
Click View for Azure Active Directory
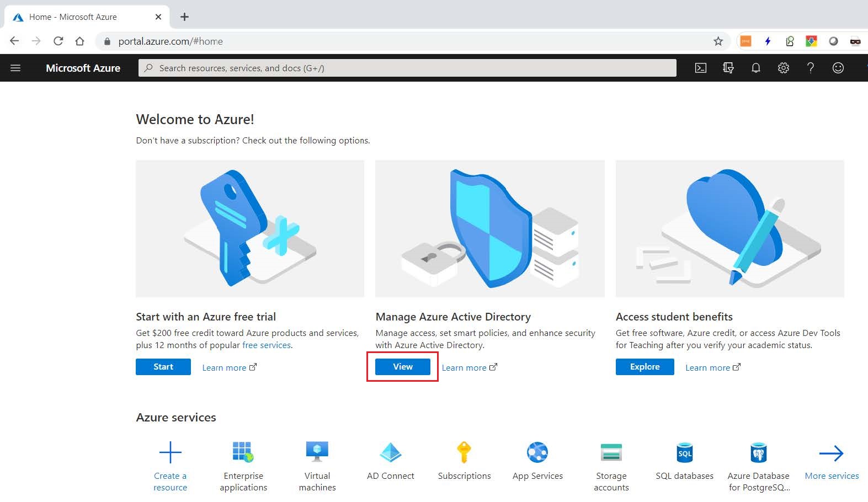coord(403,367)
